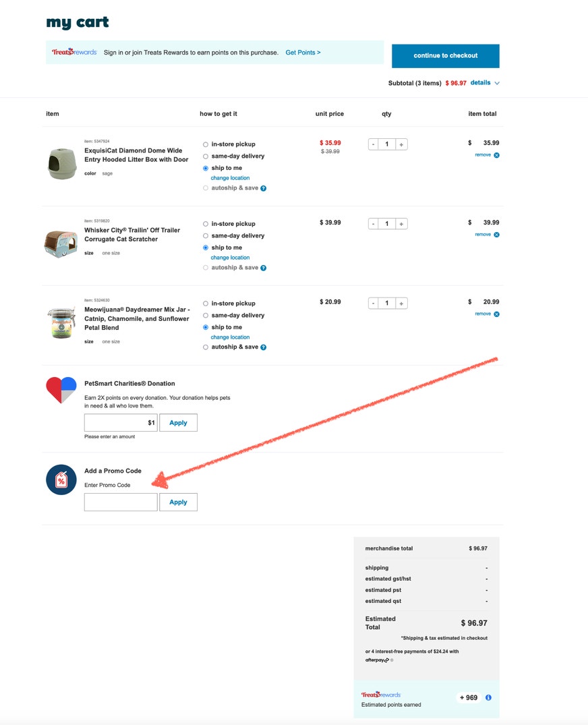The image size is (588, 725).
Task: Open Meowijuana Daydreamer Mix Jar product link
Action: click(137, 318)
